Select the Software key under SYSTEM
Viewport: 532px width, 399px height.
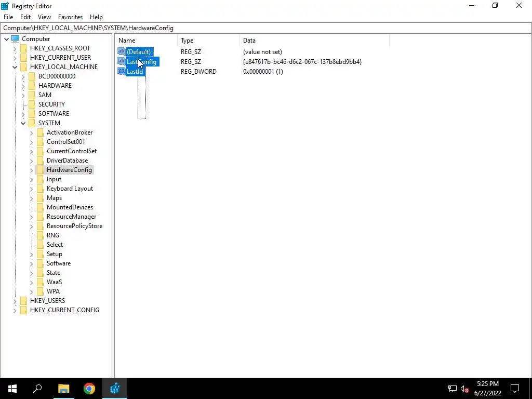tap(59, 263)
